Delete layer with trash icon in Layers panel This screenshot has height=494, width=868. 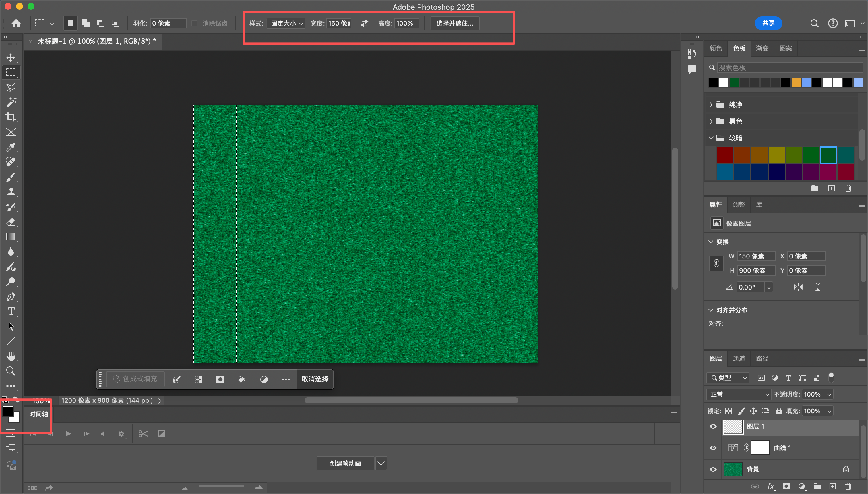click(848, 486)
